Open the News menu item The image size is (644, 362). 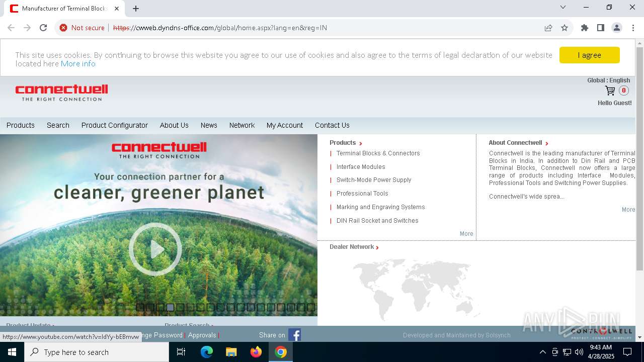(209, 125)
